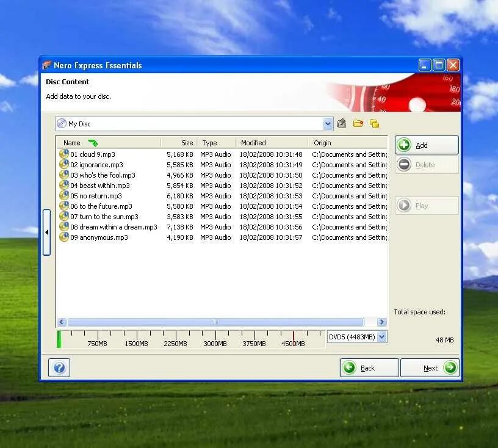
Task: Maximize the Nero Express Essentials window
Action: [x=439, y=65]
